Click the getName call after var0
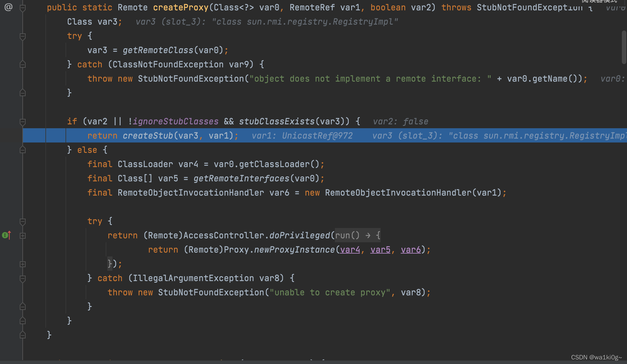This screenshot has width=627, height=364. point(550,79)
